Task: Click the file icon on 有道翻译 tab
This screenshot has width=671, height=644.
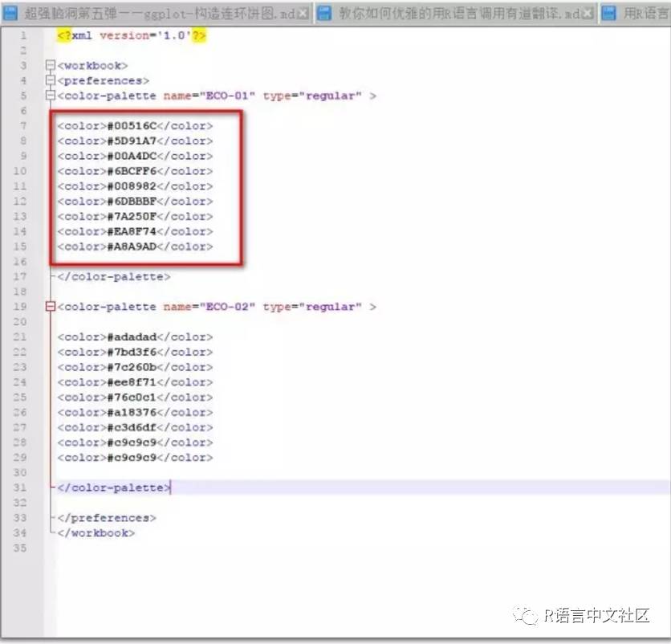Action: click(x=325, y=14)
